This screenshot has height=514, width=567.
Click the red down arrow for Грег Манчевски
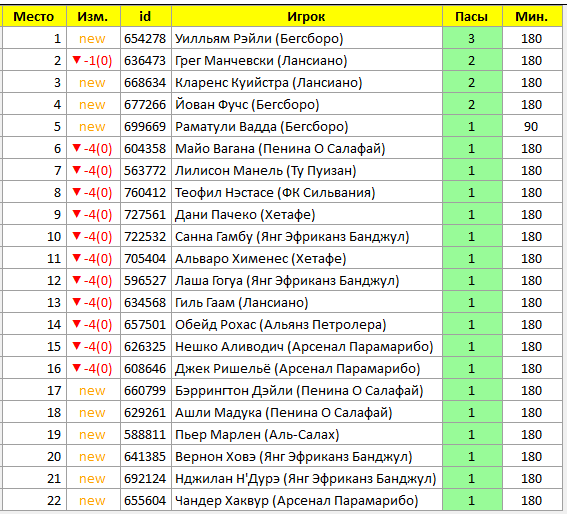coord(76,60)
